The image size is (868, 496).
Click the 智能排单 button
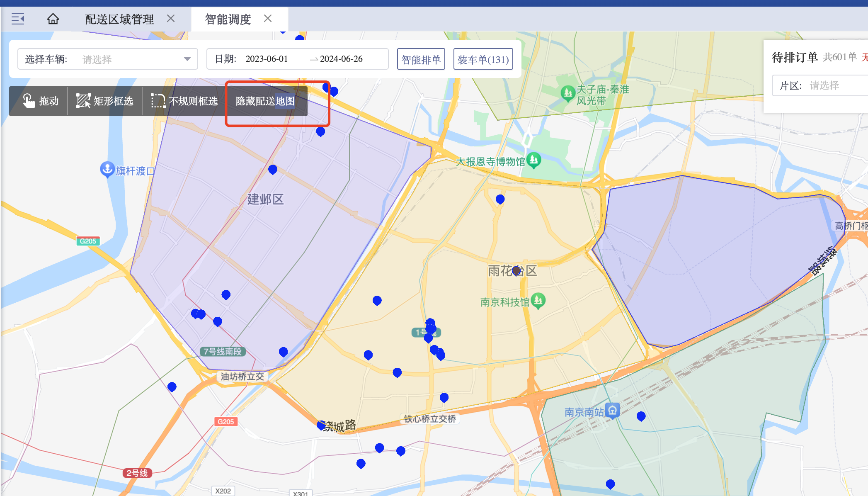point(421,59)
